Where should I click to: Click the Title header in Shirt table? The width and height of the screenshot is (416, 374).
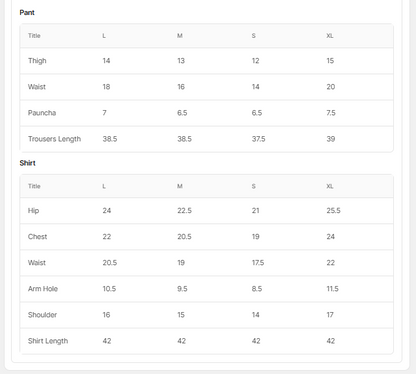click(34, 186)
